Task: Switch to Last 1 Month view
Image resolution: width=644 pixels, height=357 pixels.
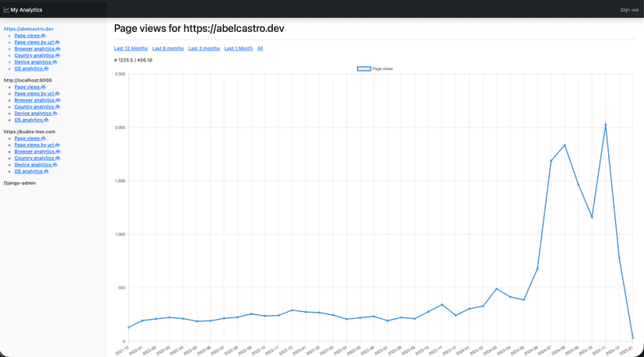Action: 238,48
